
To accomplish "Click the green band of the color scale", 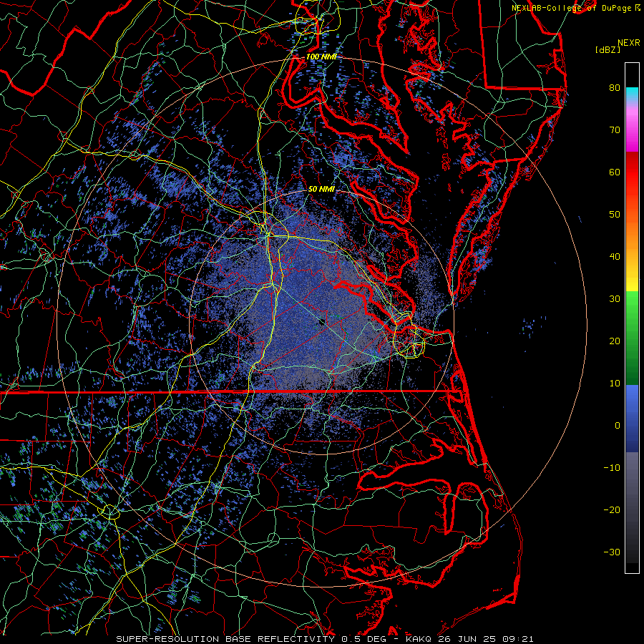I will coord(632,338).
